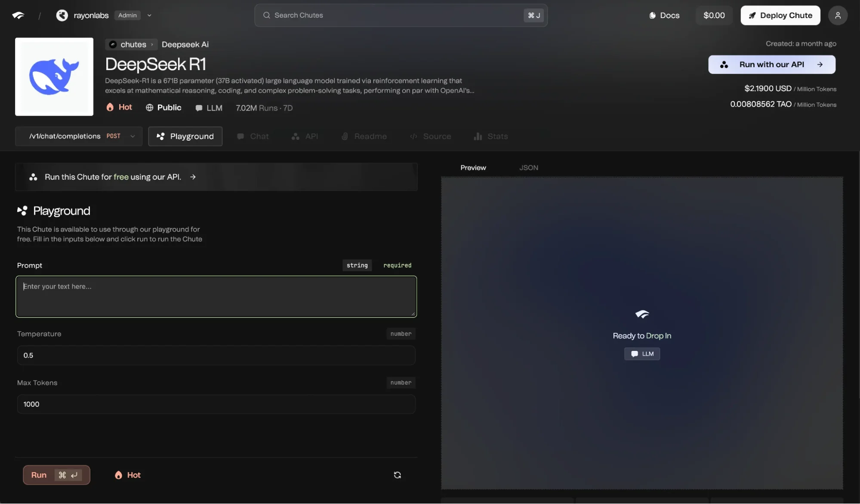This screenshot has height=504, width=860.
Task: Open the Stats tab
Action: click(490, 136)
